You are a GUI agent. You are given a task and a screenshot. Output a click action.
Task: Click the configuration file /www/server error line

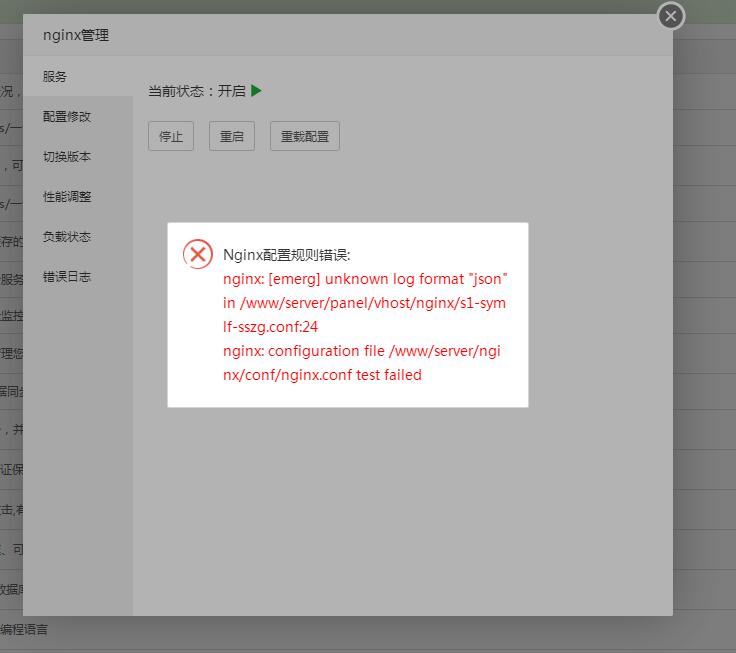366,351
